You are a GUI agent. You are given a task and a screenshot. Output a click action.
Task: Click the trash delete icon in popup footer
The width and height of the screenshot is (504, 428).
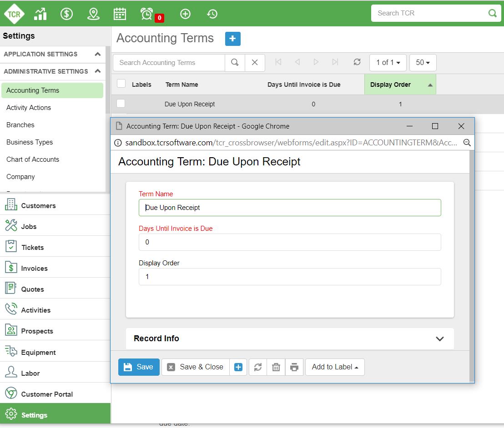pyautogui.click(x=276, y=367)
